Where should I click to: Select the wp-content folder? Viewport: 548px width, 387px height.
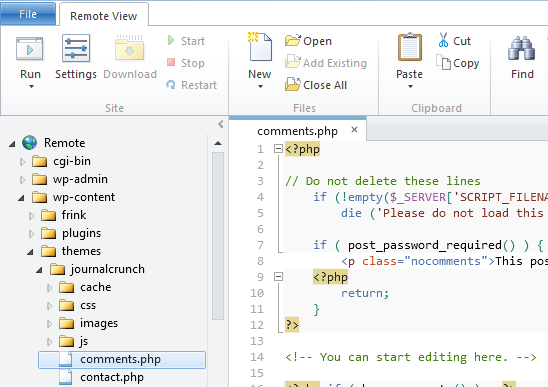coord(73,197)
